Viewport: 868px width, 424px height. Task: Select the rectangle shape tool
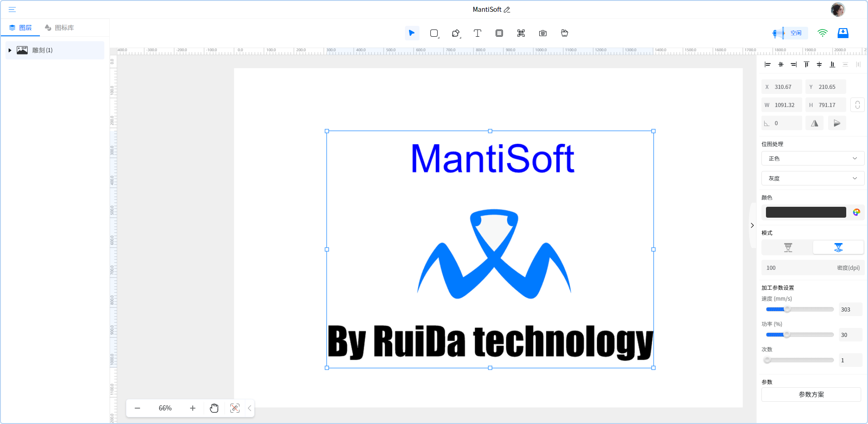tap(434, 33)
